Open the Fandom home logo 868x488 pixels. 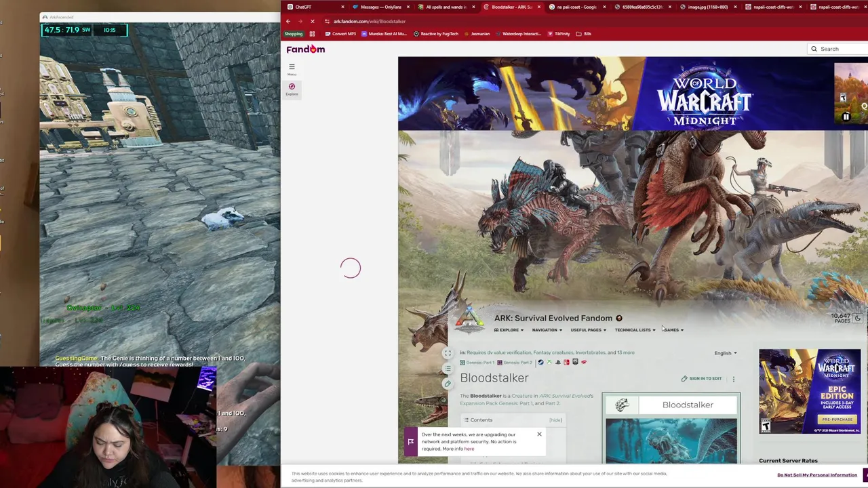click(x=305, y=49)
